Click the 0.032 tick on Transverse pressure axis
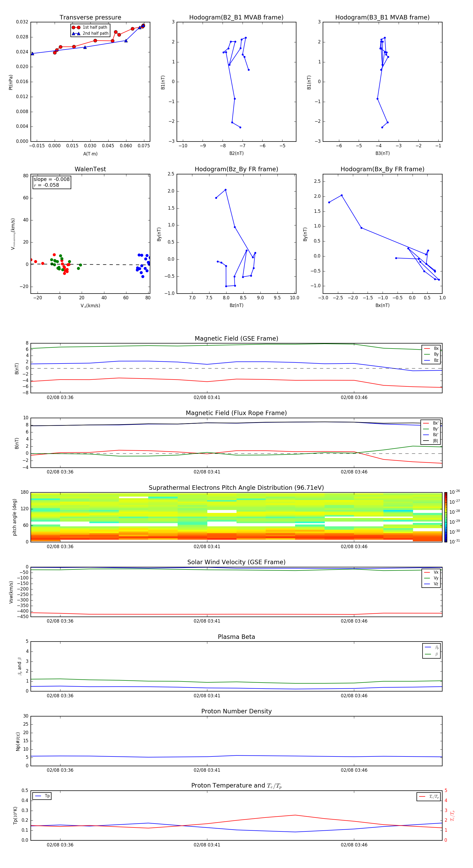The width and height of the screenshot is (473, 868). pyautogui.click(x=22, y=22)
